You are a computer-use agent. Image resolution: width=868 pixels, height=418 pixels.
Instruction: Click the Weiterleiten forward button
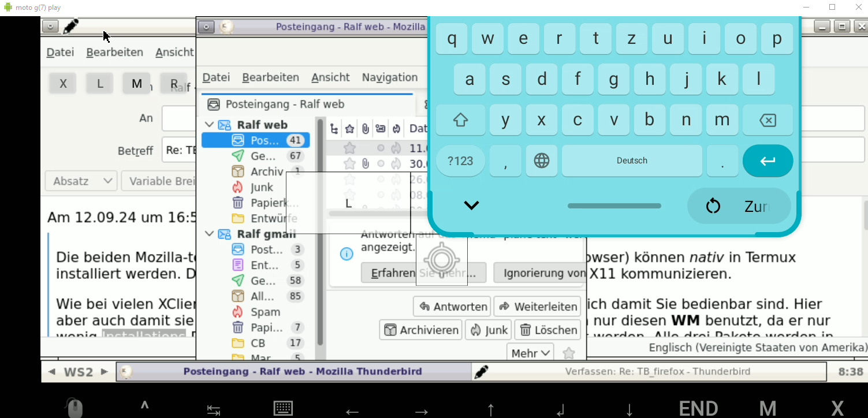538,307
